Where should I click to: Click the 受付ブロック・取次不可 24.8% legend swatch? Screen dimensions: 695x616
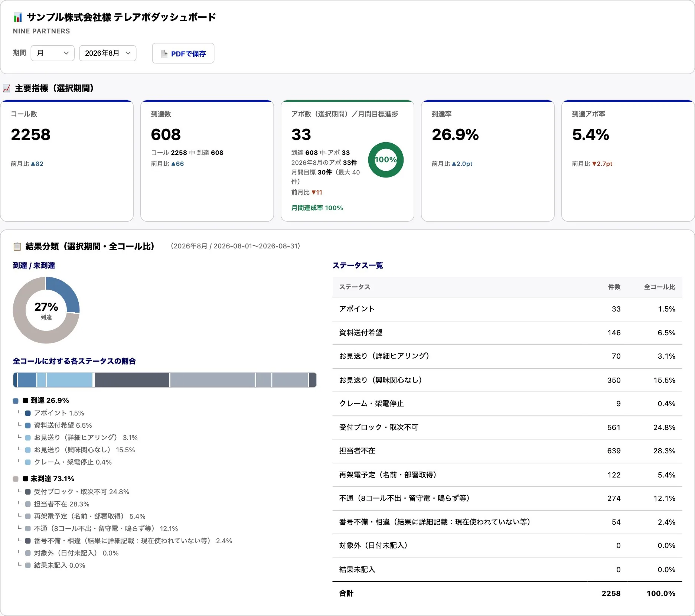[28, 492]
